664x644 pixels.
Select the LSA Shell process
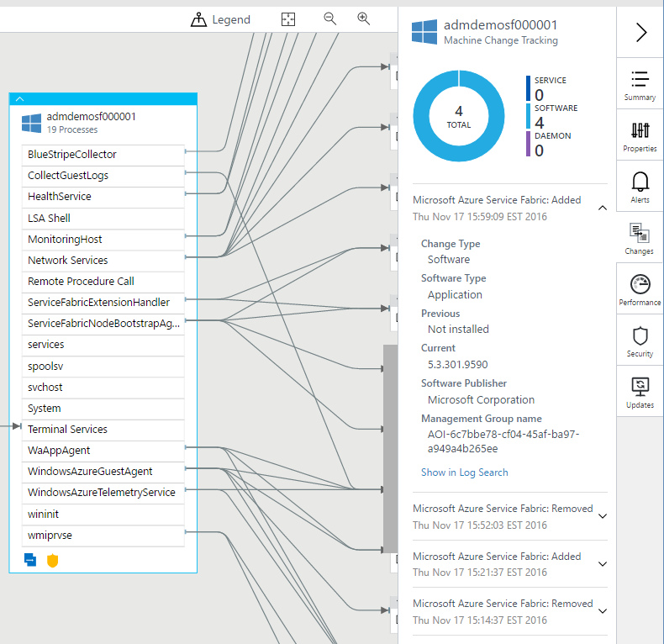click(103, 219)
